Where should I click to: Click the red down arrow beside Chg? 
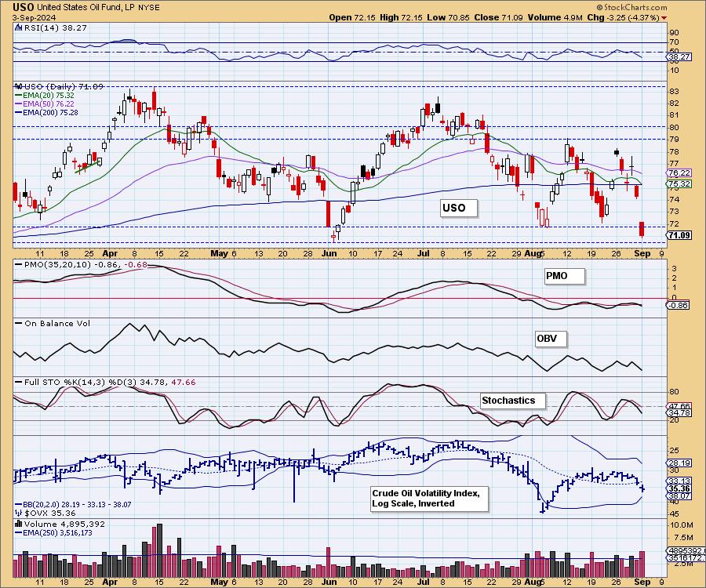coord(664,18)
